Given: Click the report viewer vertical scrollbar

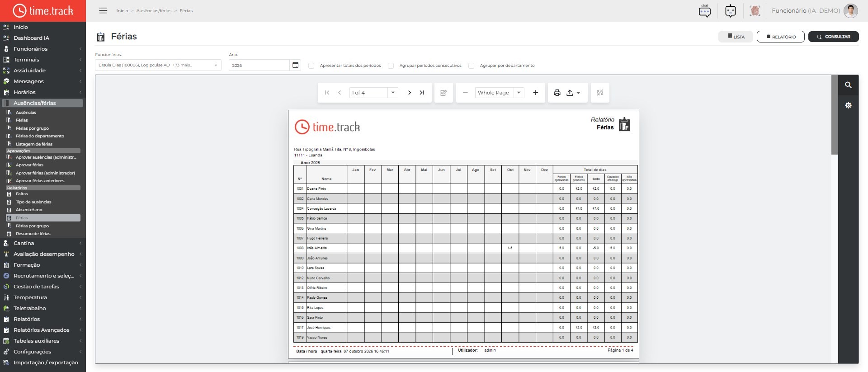Looking at the screenshot, I should click(x=835, y=115).
